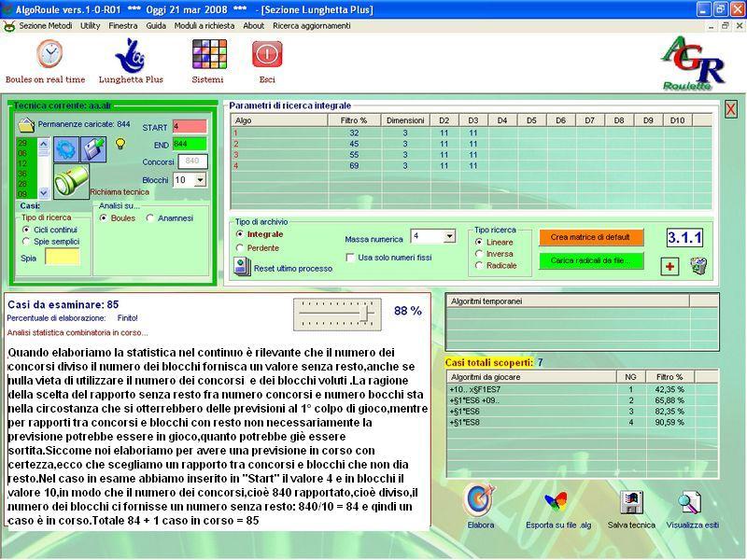This screenshot has height=560, width=747.
Task: Click filter value 45 in Algo row 2
Action: [x=354, y=144]
